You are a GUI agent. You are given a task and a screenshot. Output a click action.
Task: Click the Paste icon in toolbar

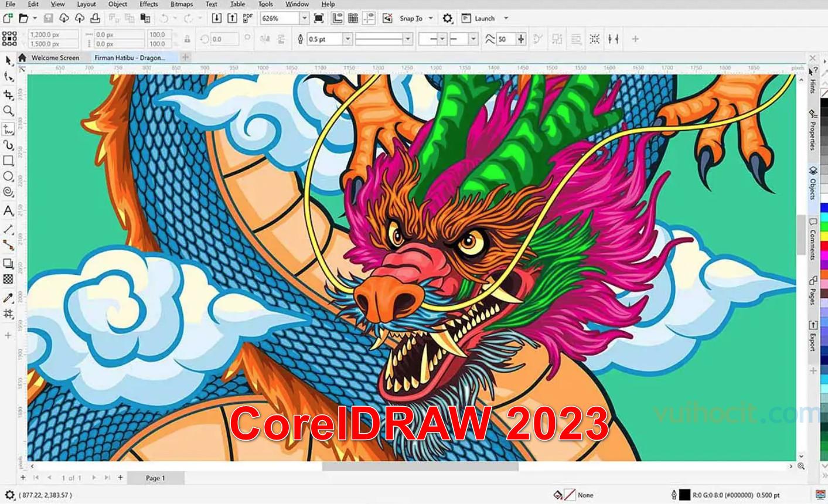pyautogui.click(x=145, y=18)
